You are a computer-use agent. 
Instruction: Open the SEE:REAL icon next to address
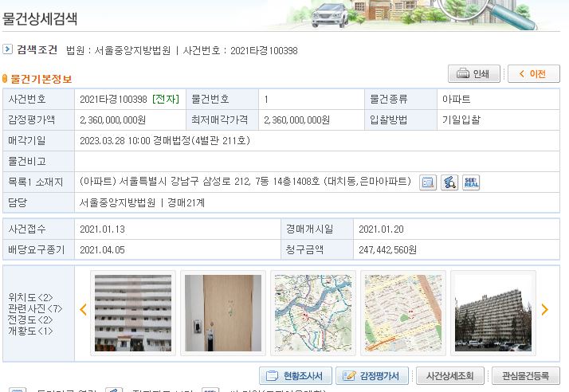tap(471, 182)
